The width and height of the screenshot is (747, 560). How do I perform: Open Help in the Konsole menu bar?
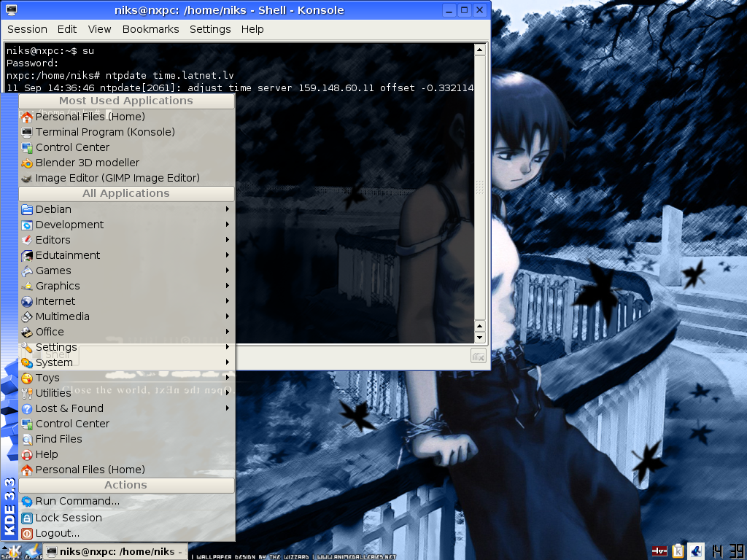(252, 29)
